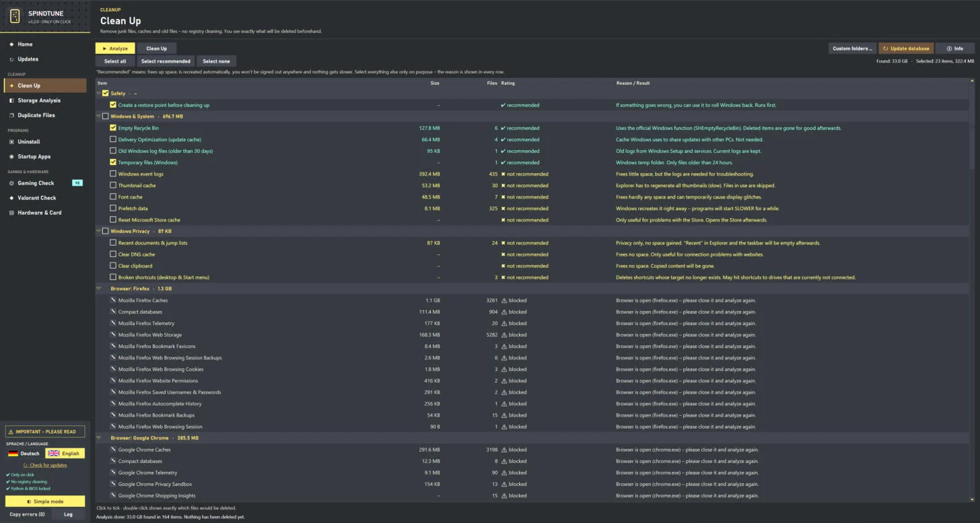980x523 pixels.
Task: Tick the Delivery Optimization checkbox
Action: (x=113, y=139)
